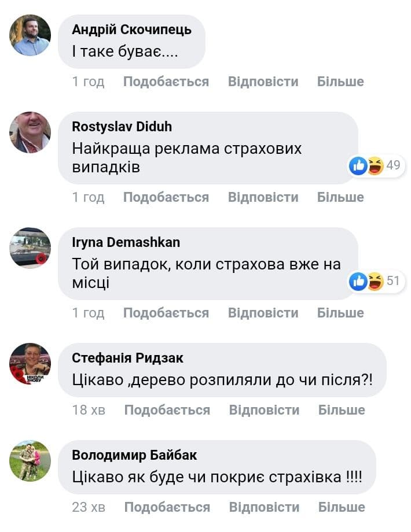Open Володимир Байбак's profile picture
This screenshot has height=532, width=411.
30,461
